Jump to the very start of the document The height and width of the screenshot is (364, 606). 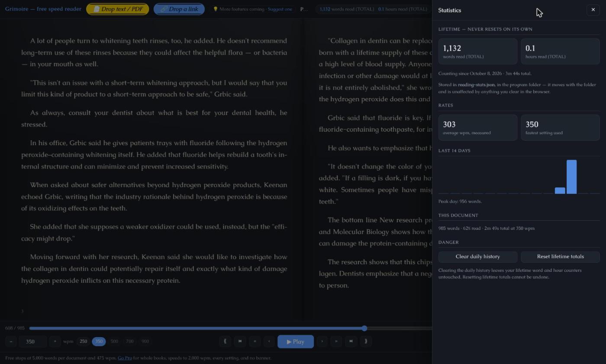(x=225, y=341)
